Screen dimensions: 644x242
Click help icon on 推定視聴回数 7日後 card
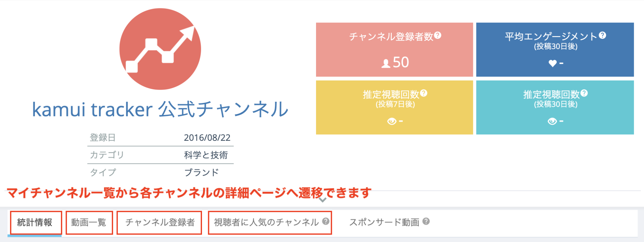[x=424, y=93]
